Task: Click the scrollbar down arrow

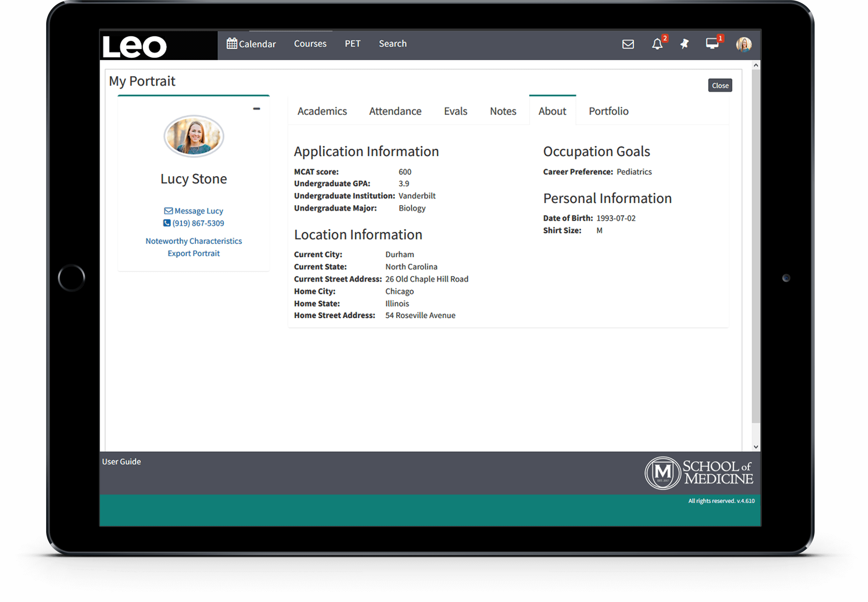Action: (756, 447)
